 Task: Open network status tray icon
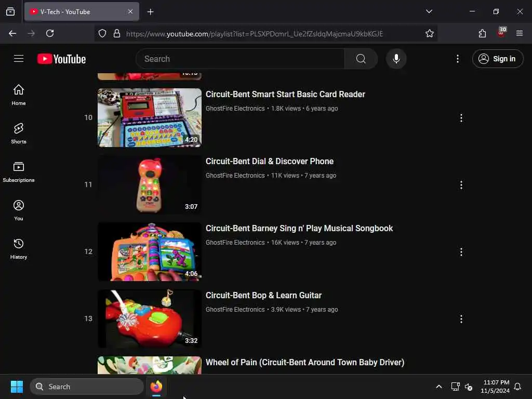[455, 387]
